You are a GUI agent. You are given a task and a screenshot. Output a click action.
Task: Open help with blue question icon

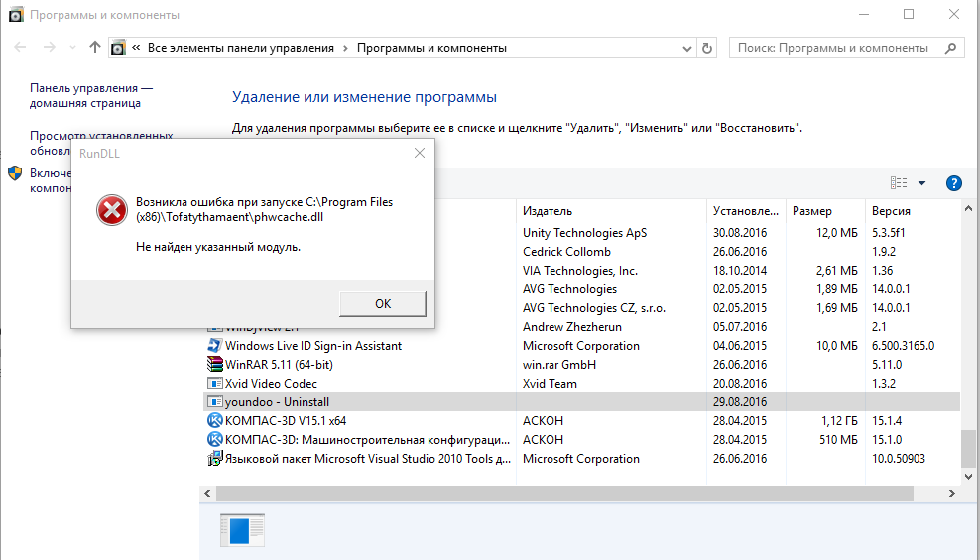tap(954, 183)
